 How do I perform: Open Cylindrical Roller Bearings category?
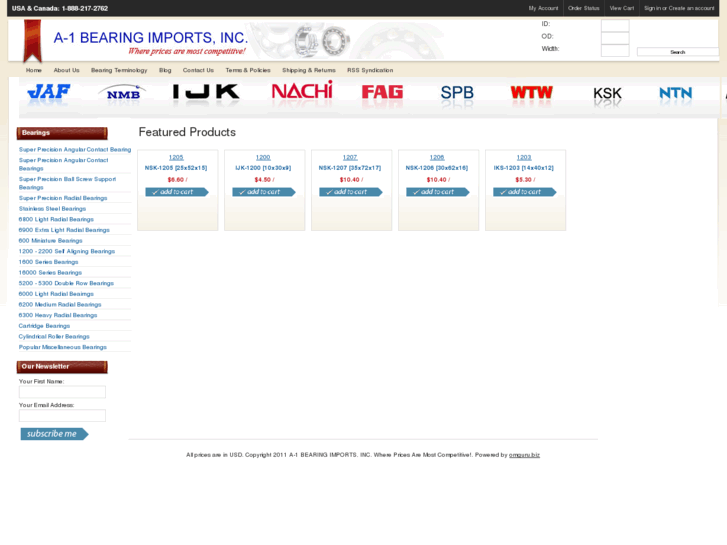(54, 337)
